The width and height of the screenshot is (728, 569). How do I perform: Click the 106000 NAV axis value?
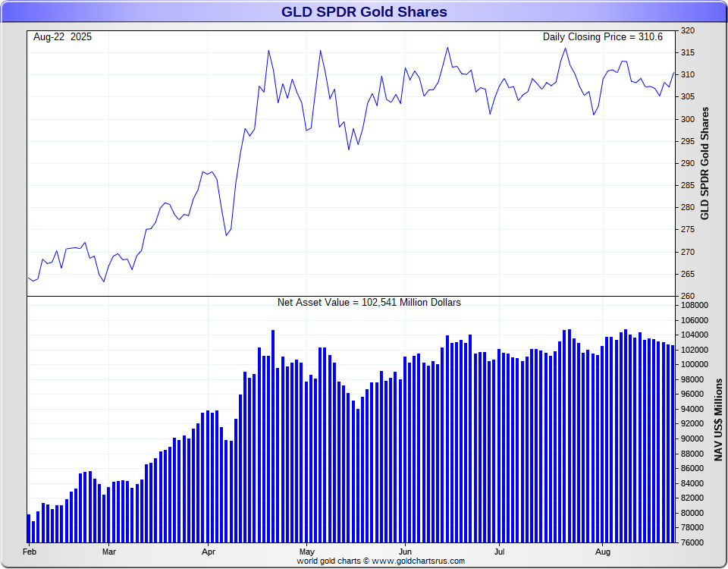pos(695,320)
